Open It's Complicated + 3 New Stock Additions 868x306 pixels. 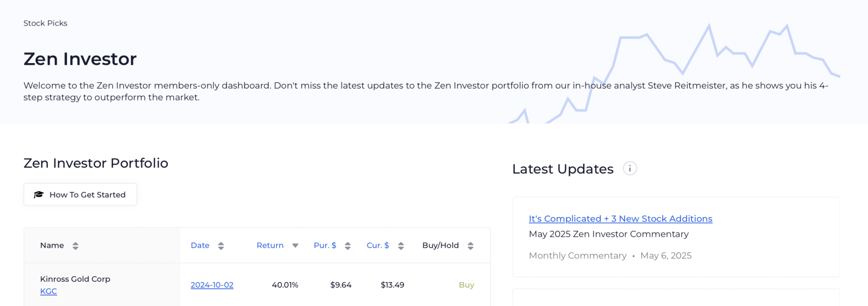pyautogui.click(x=621, y=219)
